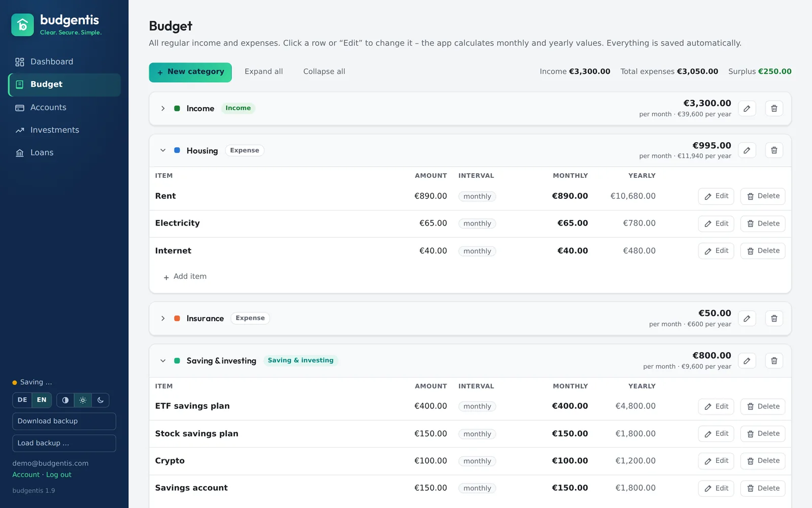
Task: Edit the Electricity item
Action: [x=716, y=224]
